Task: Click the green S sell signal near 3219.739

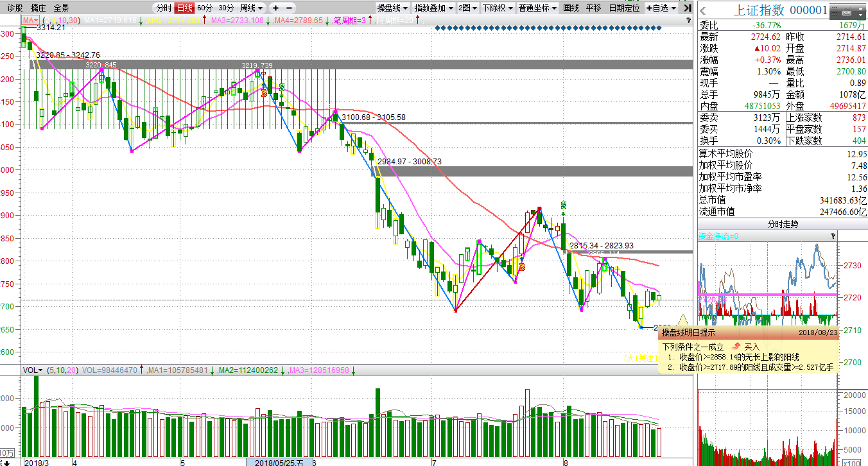Action: (281, 87)
